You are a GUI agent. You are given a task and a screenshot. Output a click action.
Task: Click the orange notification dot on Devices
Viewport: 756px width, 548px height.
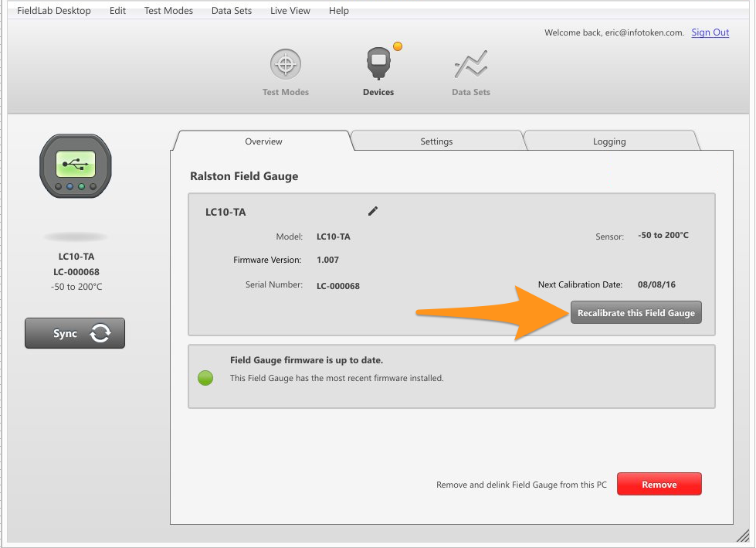[397, 46]
